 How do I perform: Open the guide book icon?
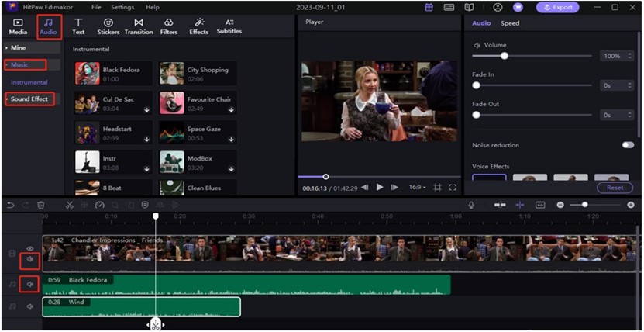469,8
